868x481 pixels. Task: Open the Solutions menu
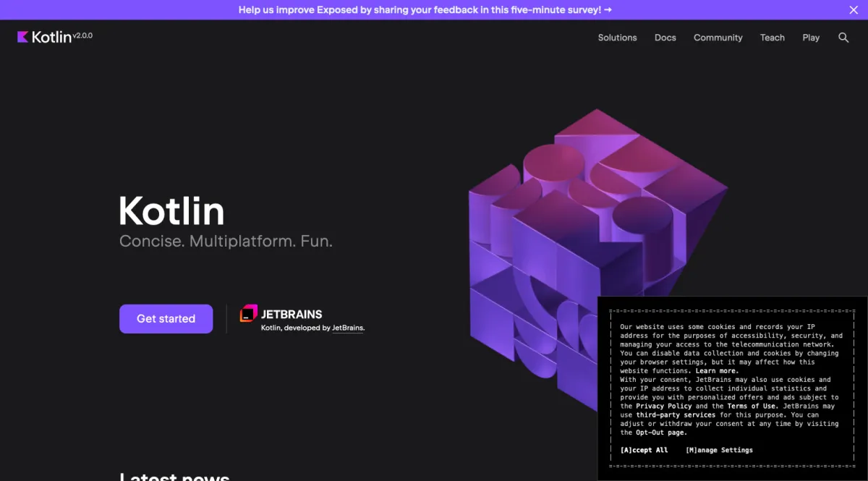point(617,38)
